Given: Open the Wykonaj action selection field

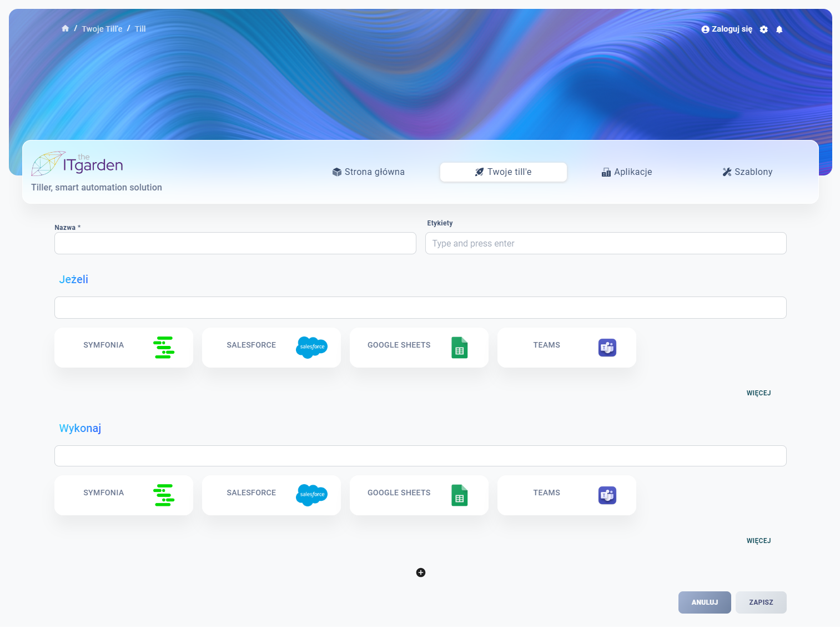Looking at the screenshot, I should 420,456.
